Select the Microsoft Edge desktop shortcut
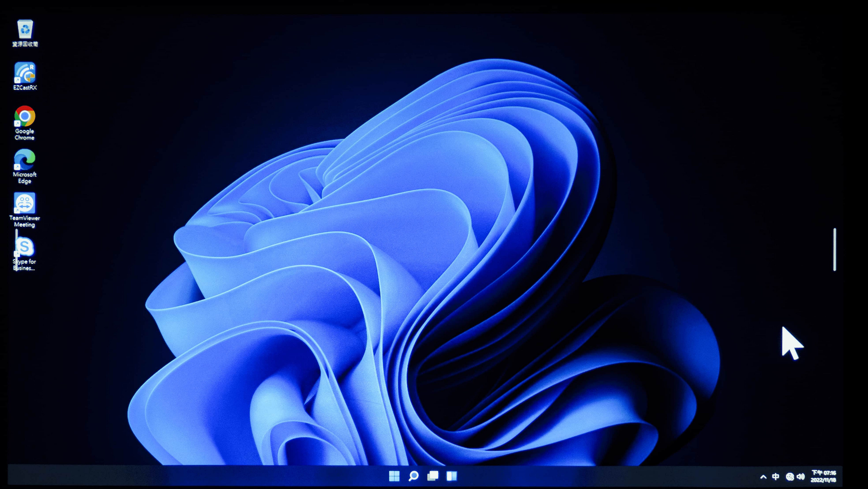The image size is (868, 489). coord(25,166)
